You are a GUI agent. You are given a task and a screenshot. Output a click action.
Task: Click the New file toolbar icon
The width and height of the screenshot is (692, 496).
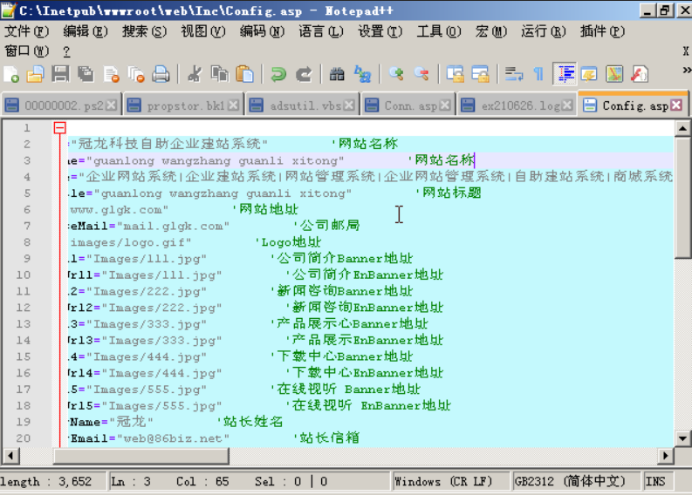[x=12, y=74]
